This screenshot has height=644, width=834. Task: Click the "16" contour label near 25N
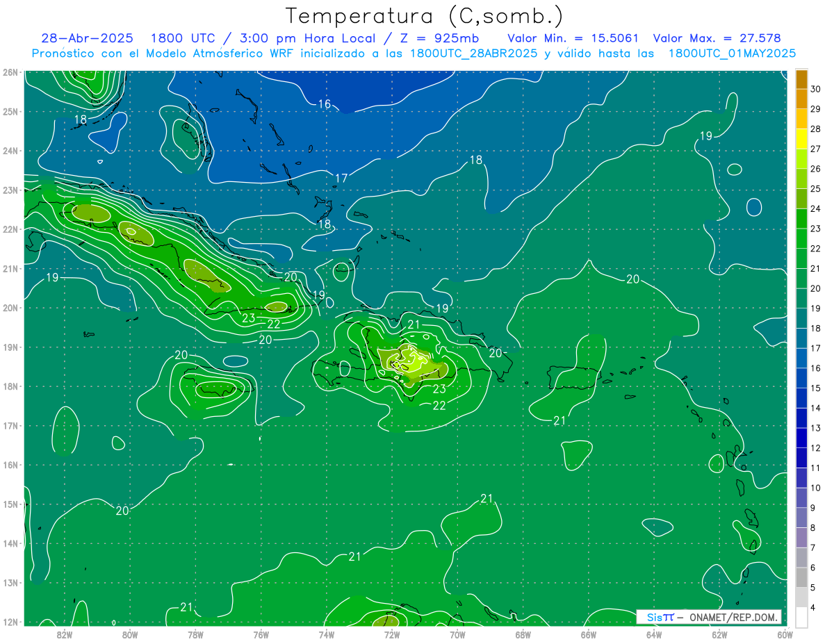click(325, 104)
